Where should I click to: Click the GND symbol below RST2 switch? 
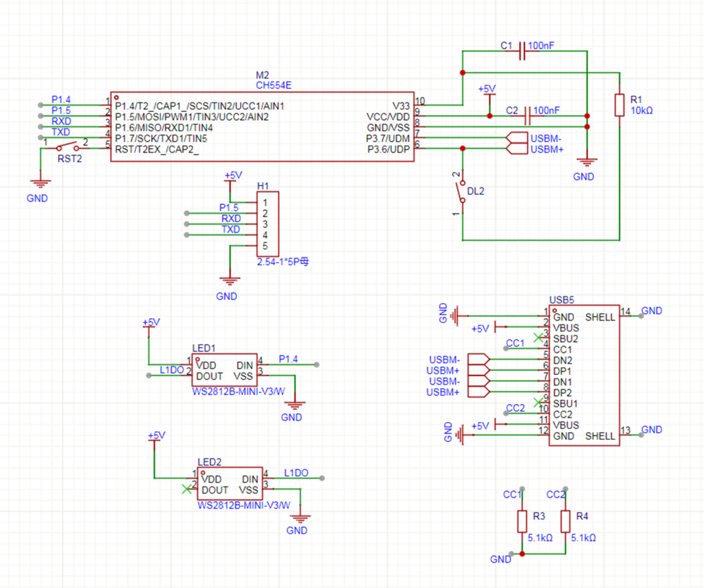[x=41, y=183]
